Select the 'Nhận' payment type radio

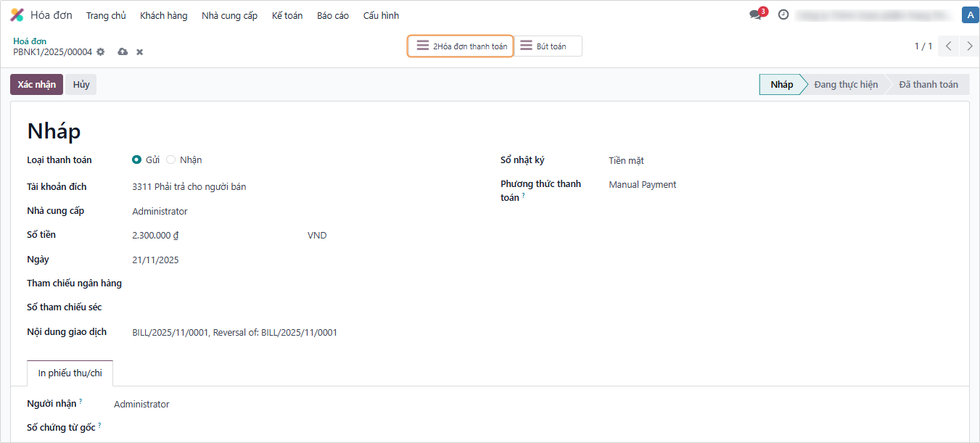click(171, 160)
